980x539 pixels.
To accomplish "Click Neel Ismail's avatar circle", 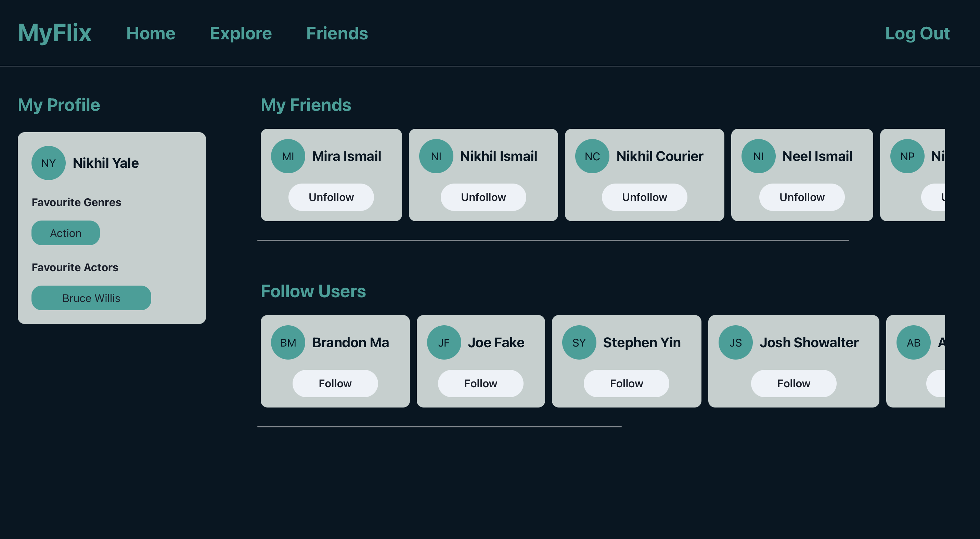I will tap(758, 156).
